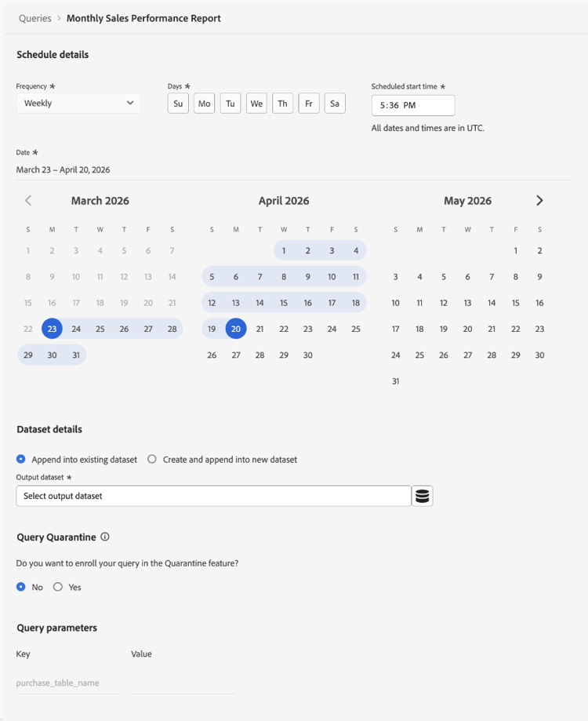Screen dimensions: 588x721
Task: Toggle the Mo day button
Action: [x=204, y=104]
